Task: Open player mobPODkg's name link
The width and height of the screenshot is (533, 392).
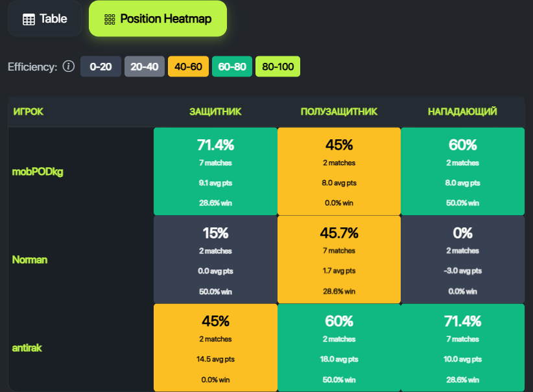Action: tap(38, 172)
